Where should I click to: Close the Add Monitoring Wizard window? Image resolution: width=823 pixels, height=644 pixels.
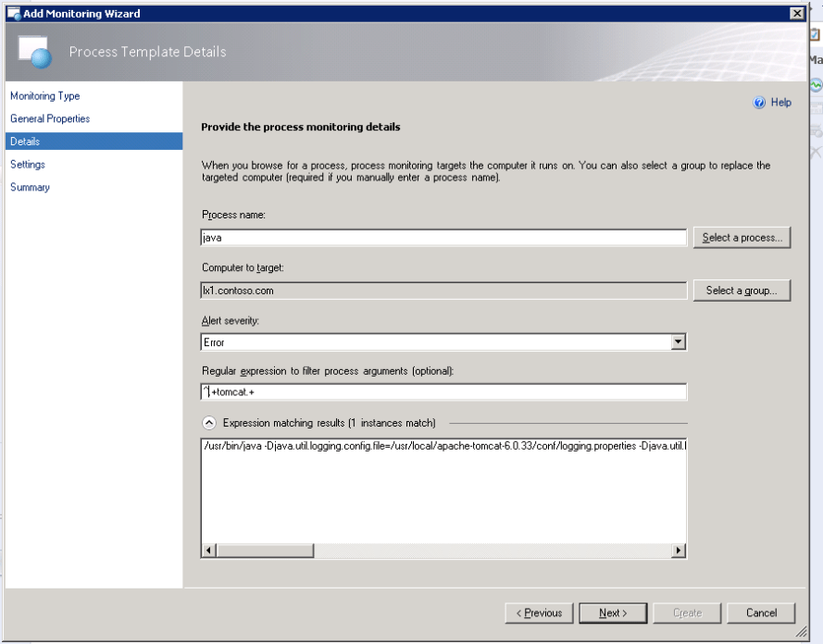click(x=796, y=11)
